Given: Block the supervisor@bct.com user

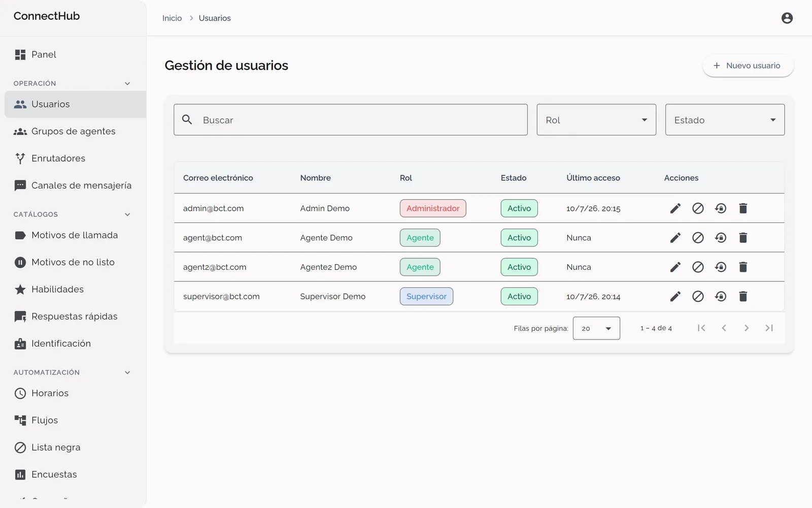Looking at the screenshot, I should pyautogui.click(x=698, y=297).
